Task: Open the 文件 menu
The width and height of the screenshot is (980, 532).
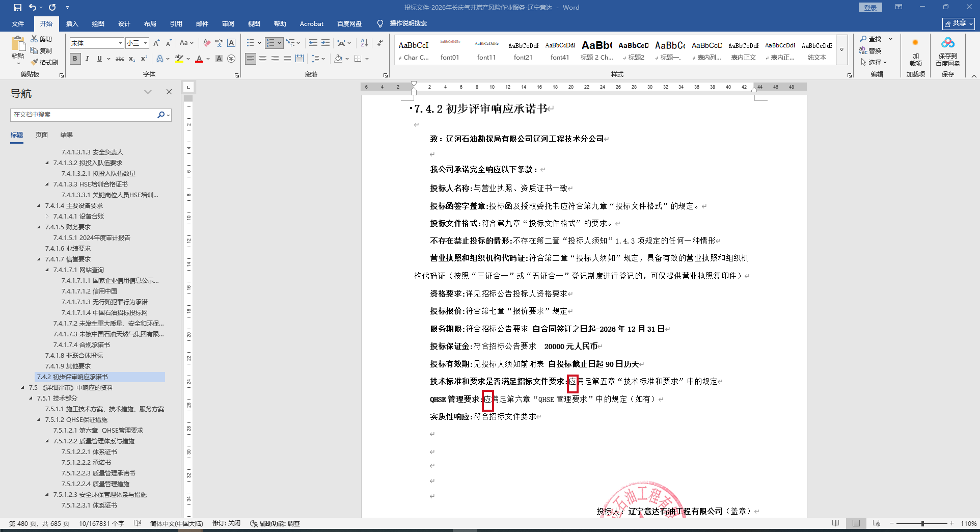Action: coord(18,23)
